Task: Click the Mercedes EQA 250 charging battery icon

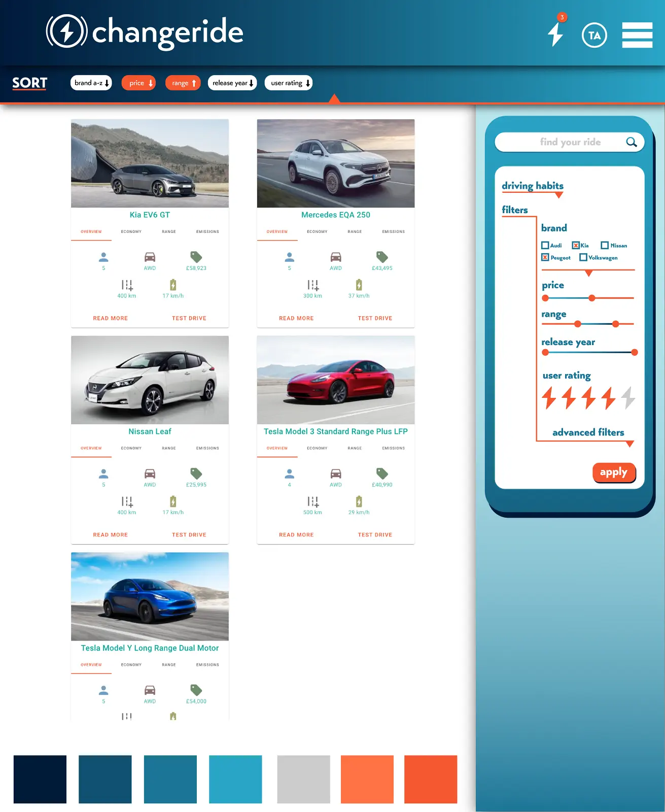Action: pos(359,285)
